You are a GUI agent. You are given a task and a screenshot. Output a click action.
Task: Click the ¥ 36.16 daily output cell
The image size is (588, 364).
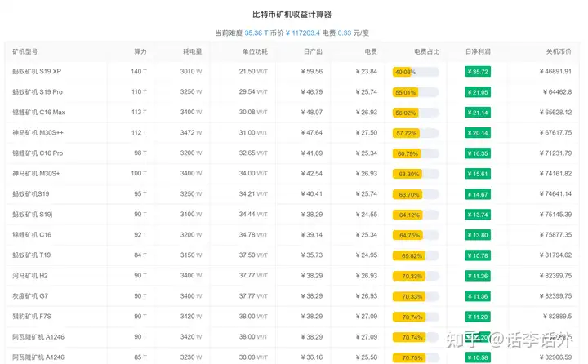tap(312, 357)
